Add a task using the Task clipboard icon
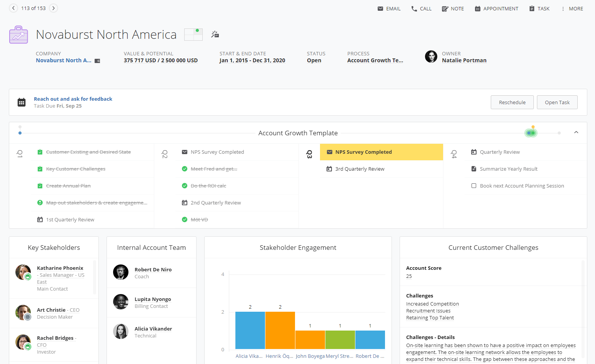 pyautogui.click(x=532, y=8)
